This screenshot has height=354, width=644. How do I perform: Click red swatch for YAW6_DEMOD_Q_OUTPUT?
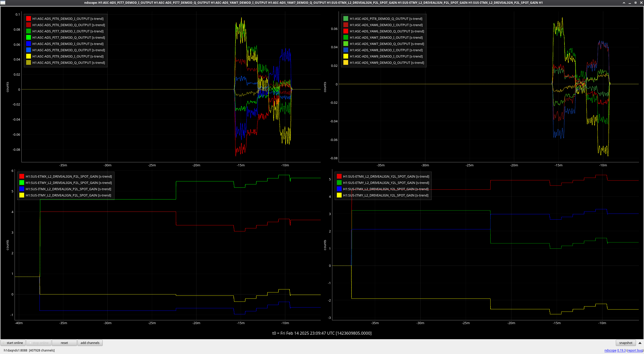coord(346,31)
